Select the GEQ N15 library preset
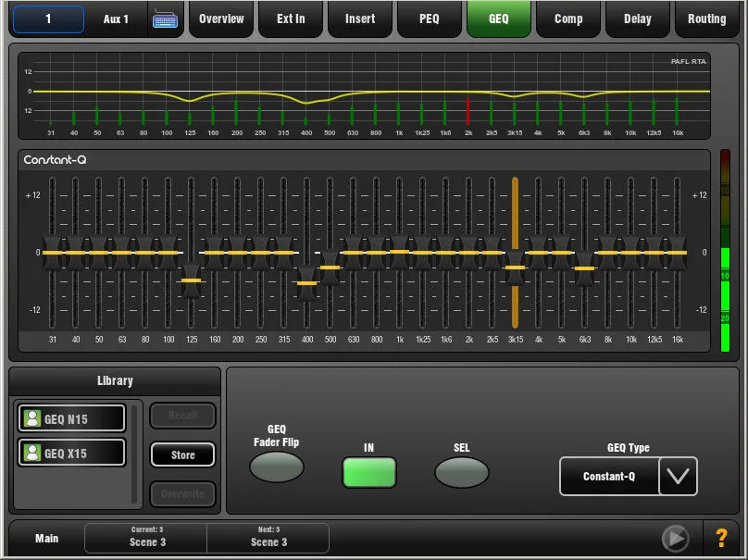 coord(71,418)
